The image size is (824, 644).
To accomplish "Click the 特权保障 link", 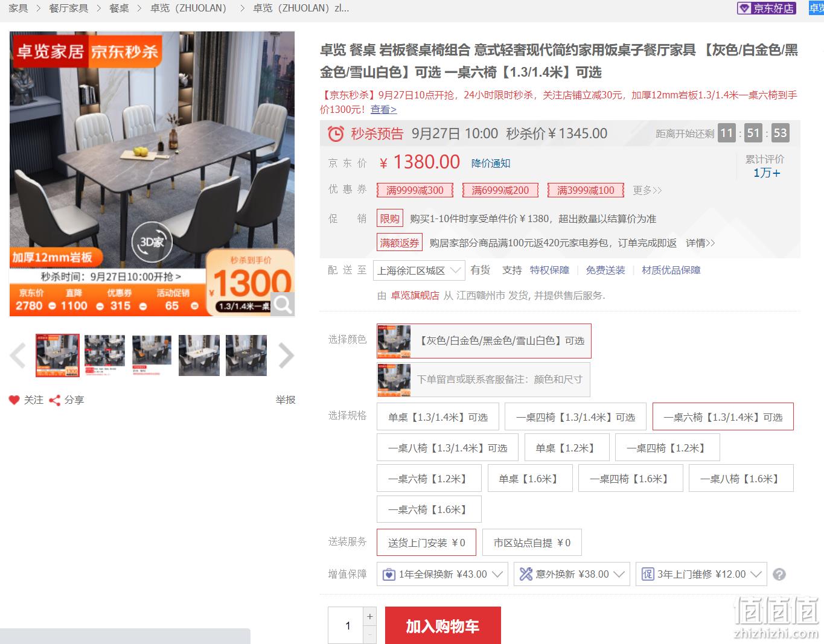I will tap(549, 270).
